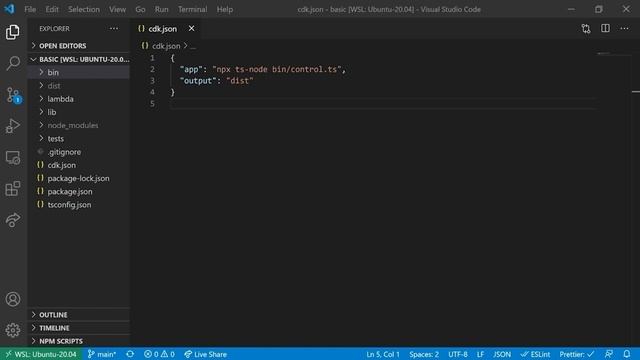Switch branch via main* status item
This screenshot has width=640, height=360.
(102, 354)
